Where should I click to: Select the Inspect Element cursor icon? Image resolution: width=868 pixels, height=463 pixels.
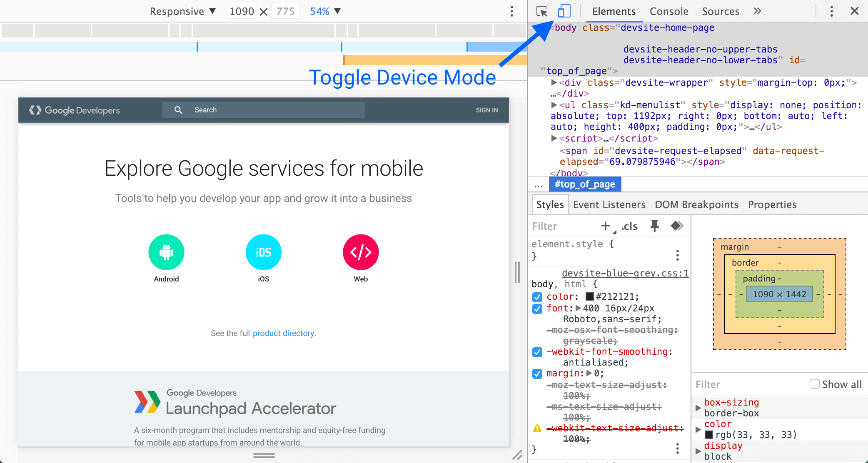point(542,11)
